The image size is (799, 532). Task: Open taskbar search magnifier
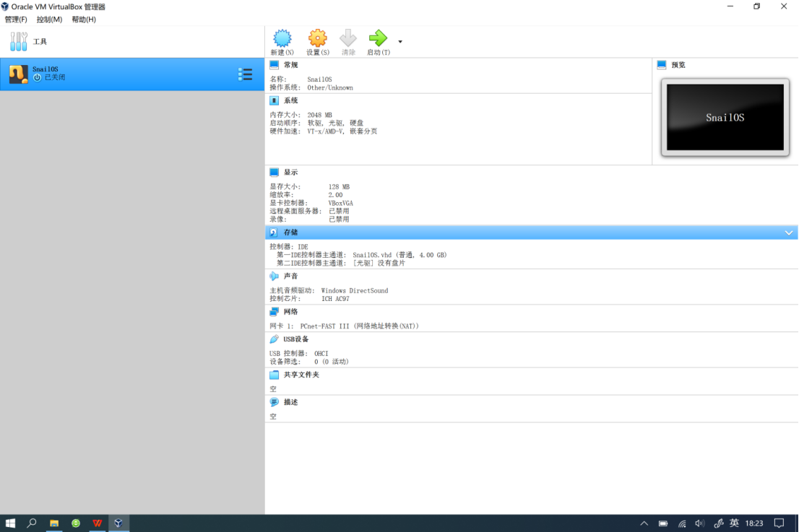[32, 523]
